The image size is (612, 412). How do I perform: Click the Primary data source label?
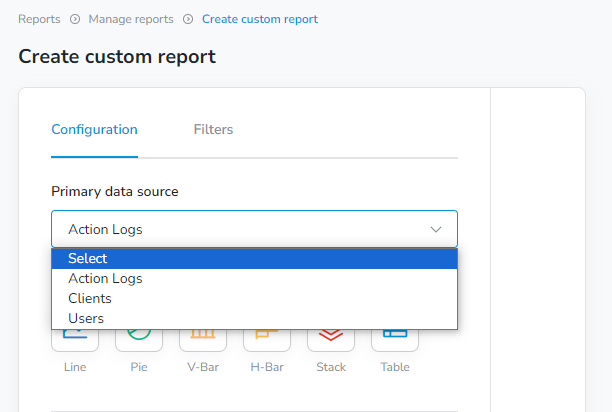point(115,192)
